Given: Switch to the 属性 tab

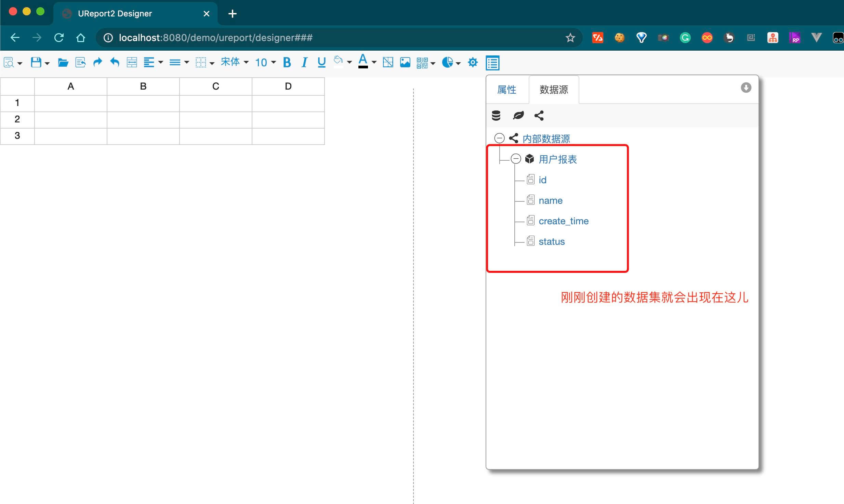Looking at the screenshot, I should click(x=507, y=90).
